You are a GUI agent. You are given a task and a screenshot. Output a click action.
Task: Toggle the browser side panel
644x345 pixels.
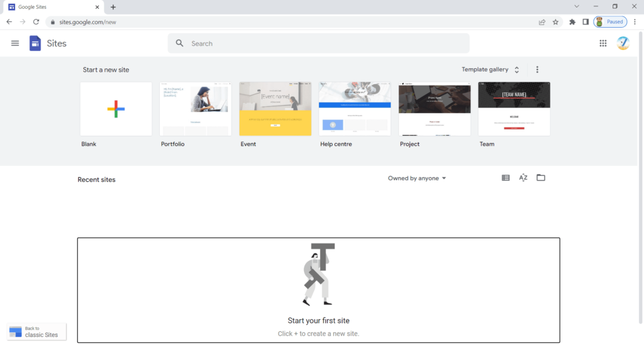click(586, 22)
